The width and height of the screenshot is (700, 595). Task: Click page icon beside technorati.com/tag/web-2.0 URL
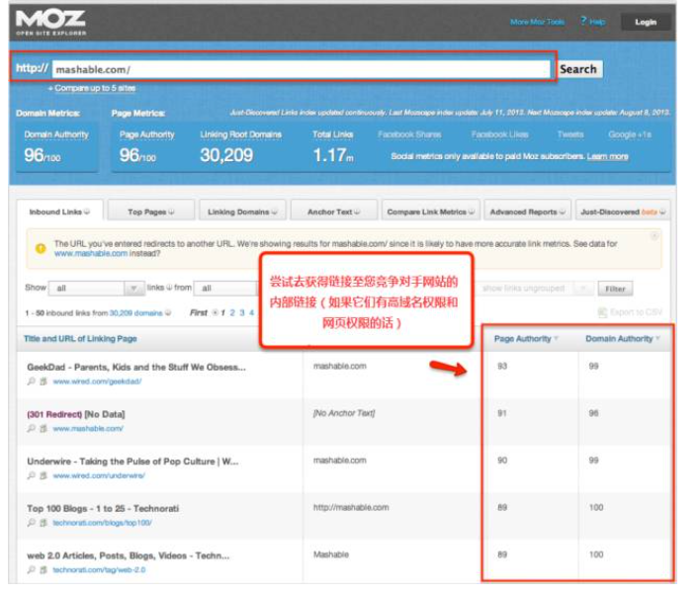[x=44, y=570]
